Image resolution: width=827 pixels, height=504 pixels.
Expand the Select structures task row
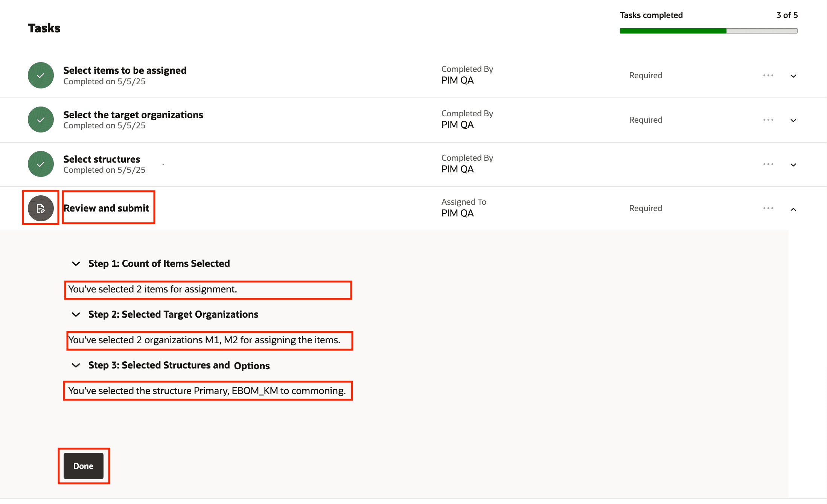(793, 165)
